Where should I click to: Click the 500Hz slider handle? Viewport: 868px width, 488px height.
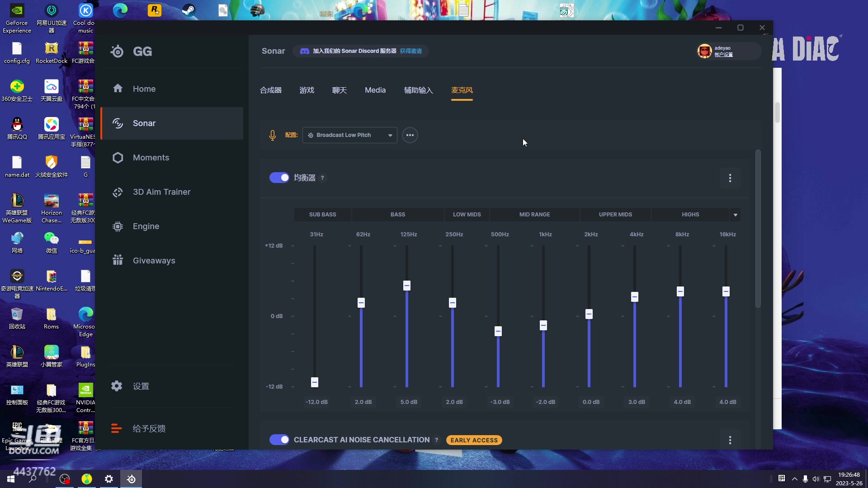(498, 331)
